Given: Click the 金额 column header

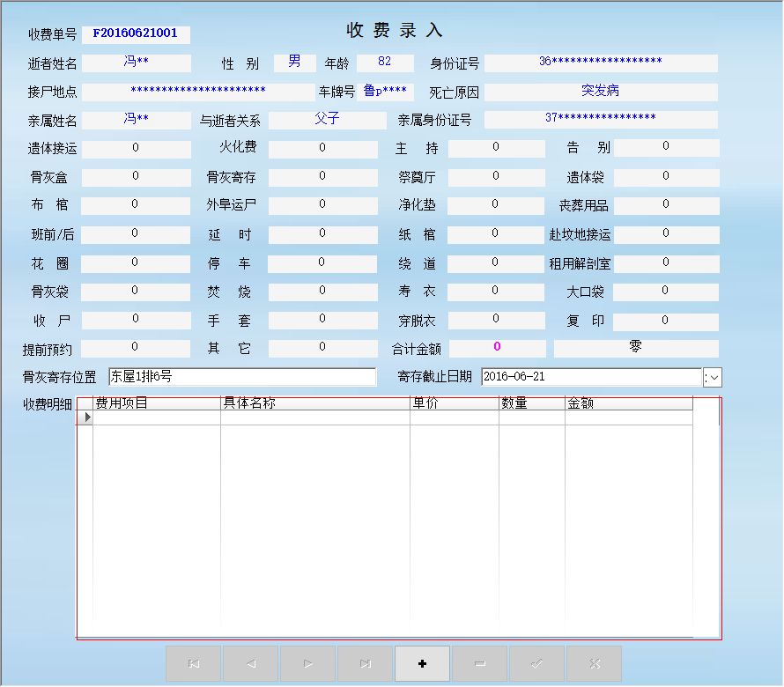Looking at the screenshot, I should coord(629,403).
